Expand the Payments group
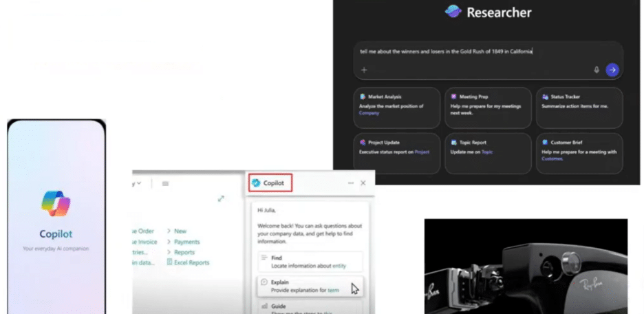This screenshot has width=644, height=314. 169,242
